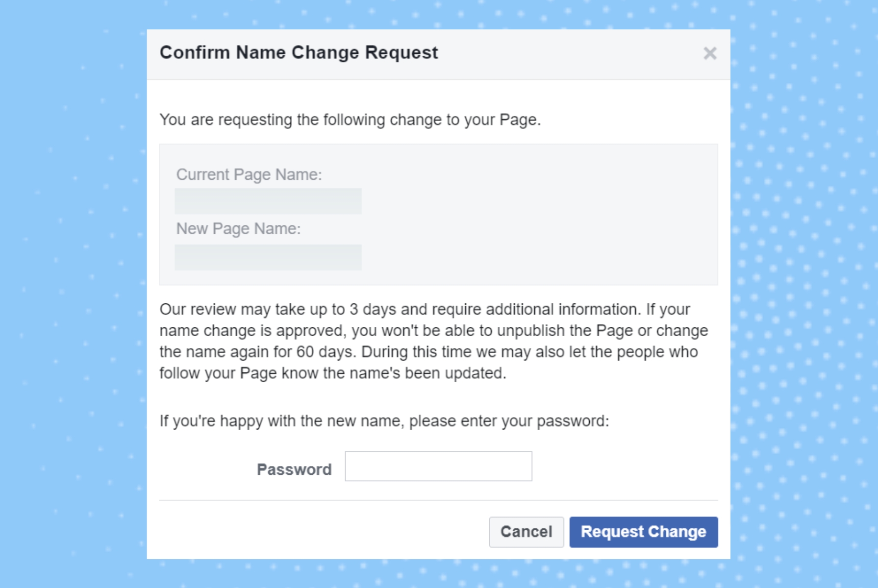
Task: Click the 'If you're happy' prompt text
Action: pyautogui.click(x=384, y=421)
